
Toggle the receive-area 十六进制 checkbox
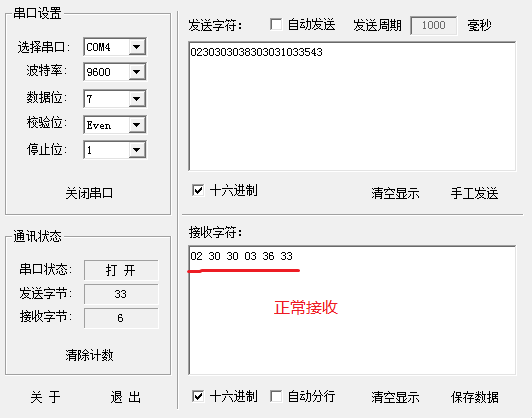(198, 396)
